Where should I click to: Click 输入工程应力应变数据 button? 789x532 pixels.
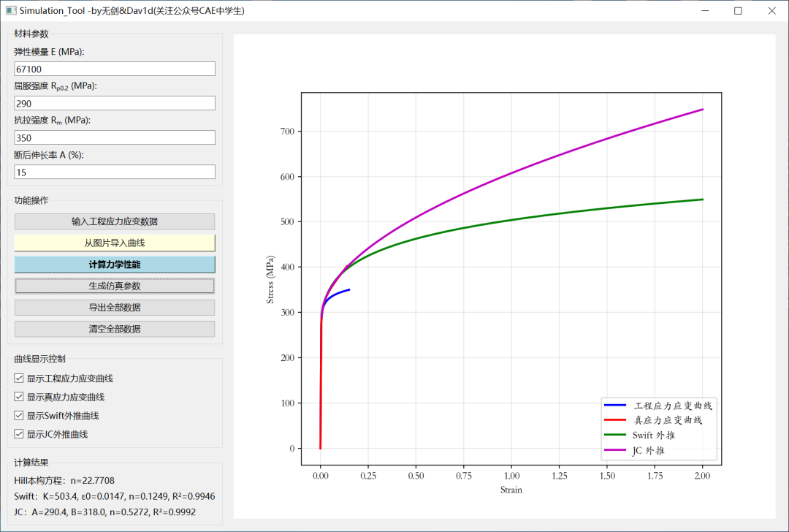click(115, 221)
